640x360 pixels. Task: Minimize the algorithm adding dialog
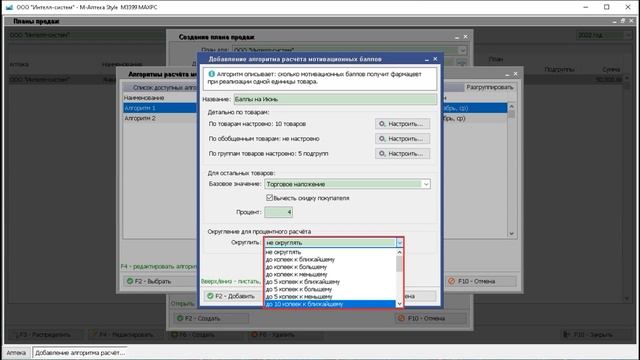click(x=427, y=59)
